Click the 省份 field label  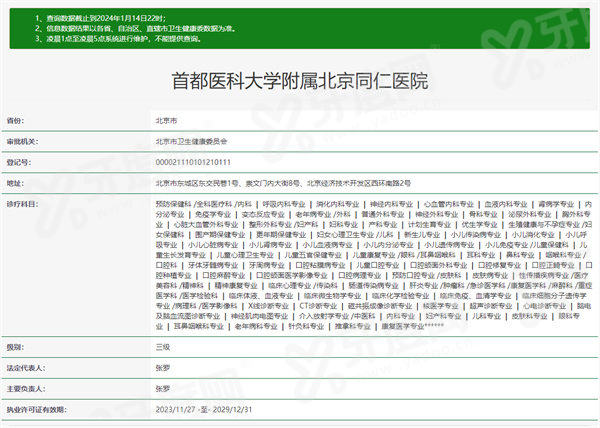pyautogui.click(x=15, y=121)
